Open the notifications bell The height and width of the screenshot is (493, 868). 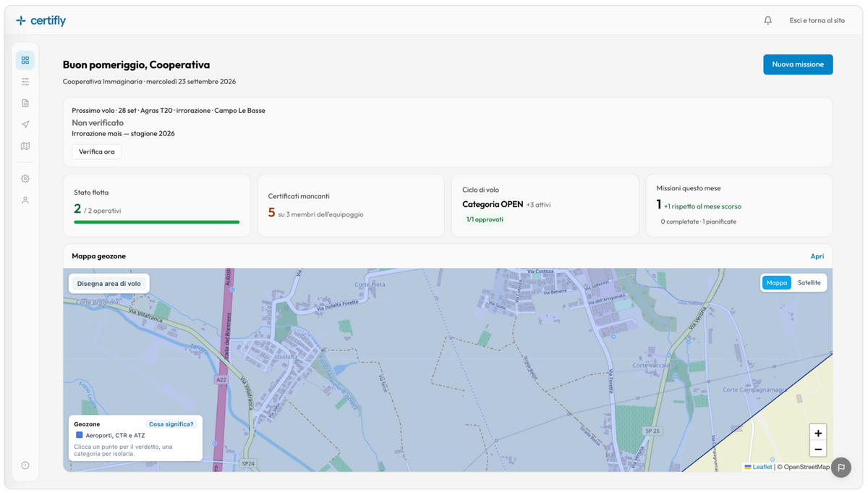click(x=768, y=20)
